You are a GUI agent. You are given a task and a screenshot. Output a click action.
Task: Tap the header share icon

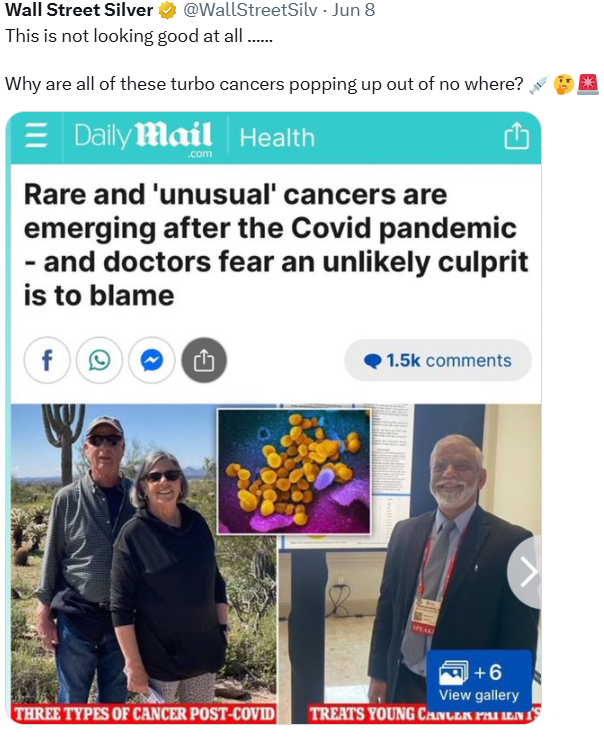517,135
